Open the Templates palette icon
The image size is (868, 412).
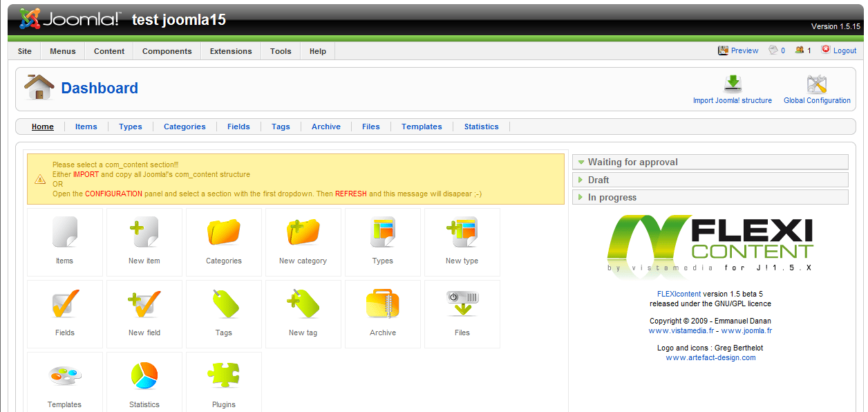(x=65, y=376)
